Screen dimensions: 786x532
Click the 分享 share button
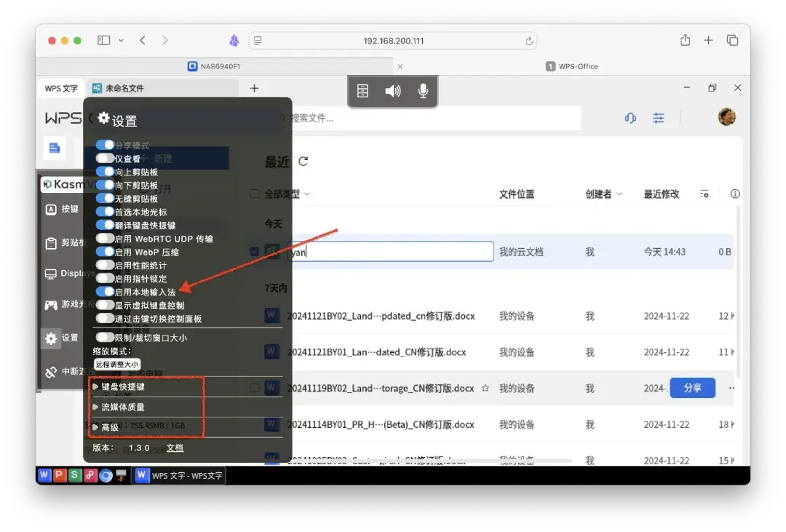692,388
